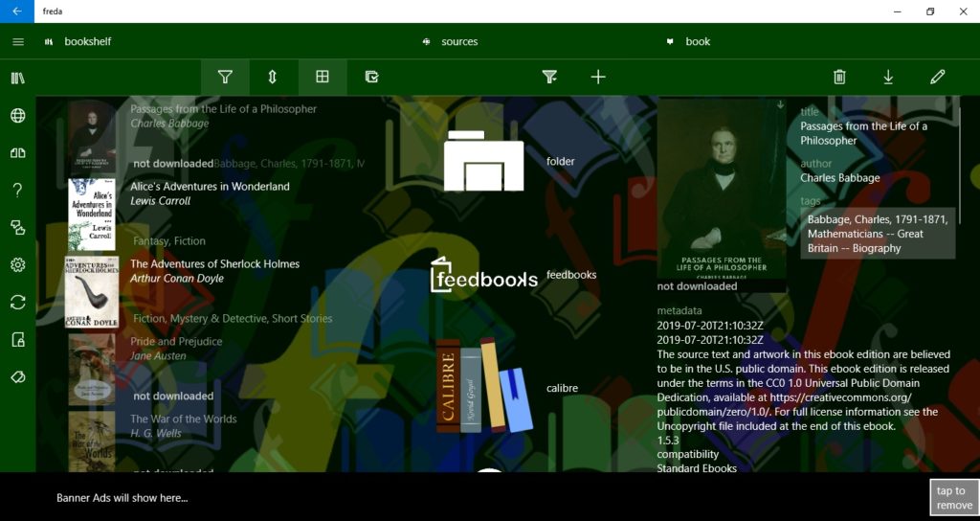Open the locked document sidebar icon
The width and height of the screenshot is (980, 521).
[18, 340]
